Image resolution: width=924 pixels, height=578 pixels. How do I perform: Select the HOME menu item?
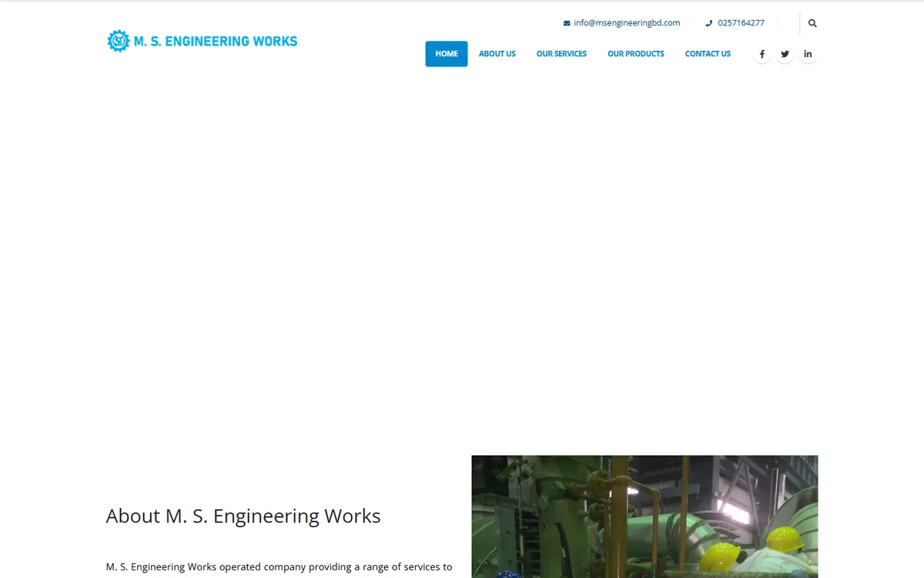pos(447,54)
